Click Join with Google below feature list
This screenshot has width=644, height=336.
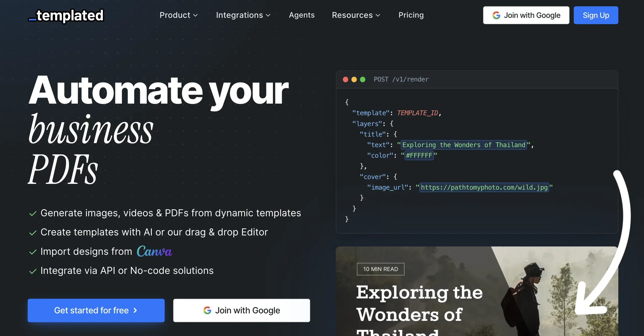point(241,310)
